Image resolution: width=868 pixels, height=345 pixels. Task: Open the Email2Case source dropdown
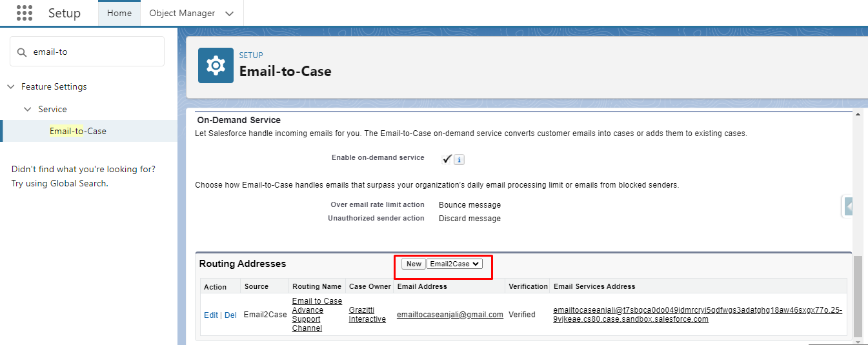click(454, 264)
